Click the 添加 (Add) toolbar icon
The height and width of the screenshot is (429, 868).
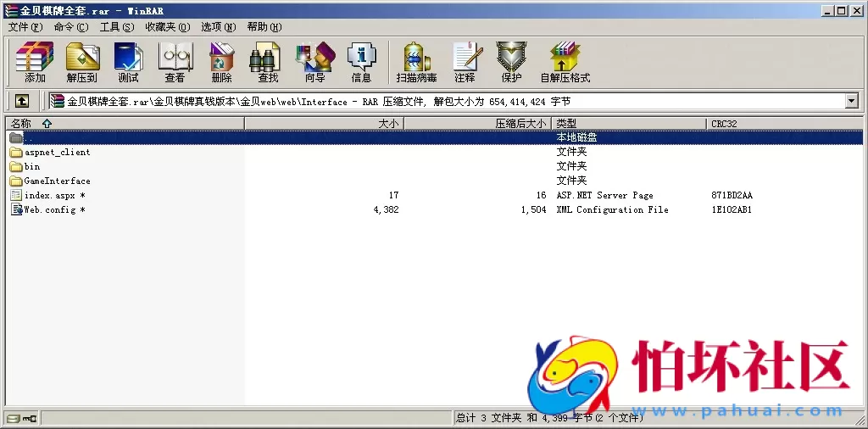click(34, 62)
